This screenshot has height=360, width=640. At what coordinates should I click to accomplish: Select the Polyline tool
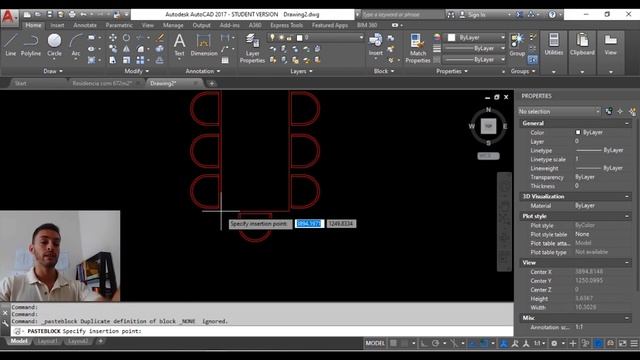point(31,45)
